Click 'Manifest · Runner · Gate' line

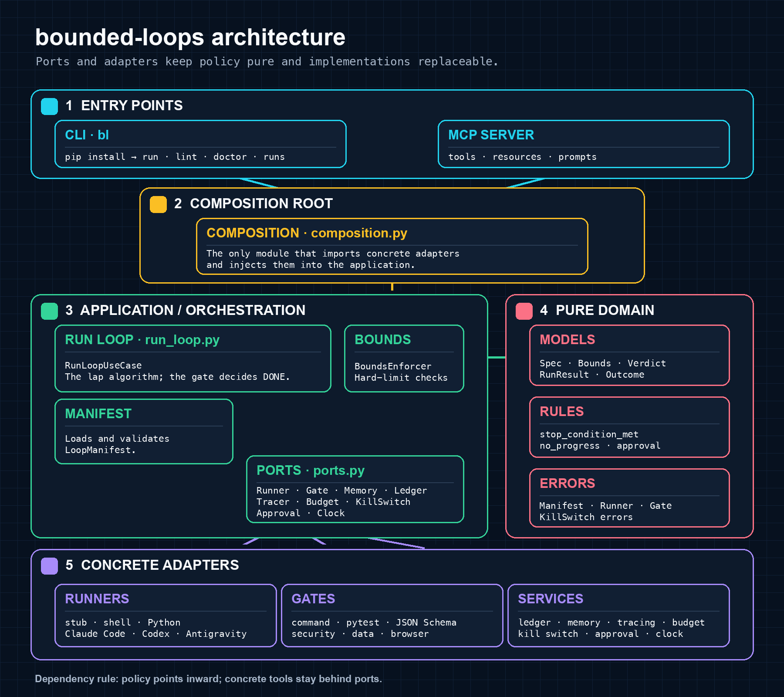tap(605, 506)
